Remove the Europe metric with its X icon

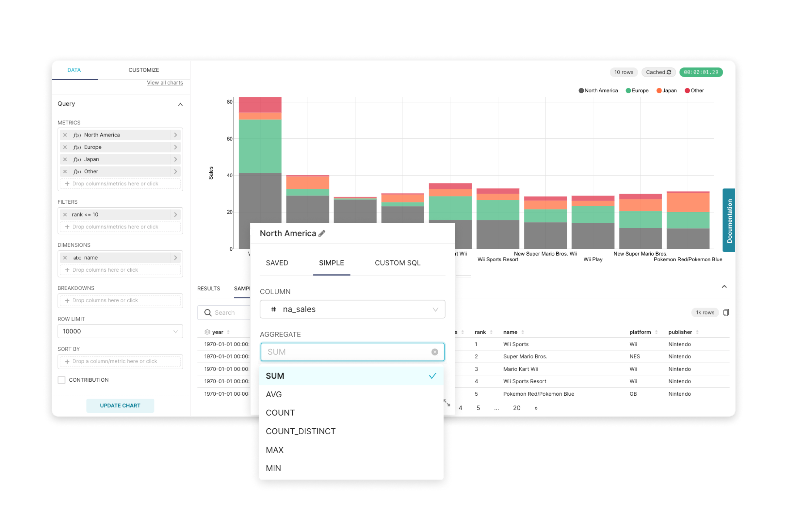[65, 147]
